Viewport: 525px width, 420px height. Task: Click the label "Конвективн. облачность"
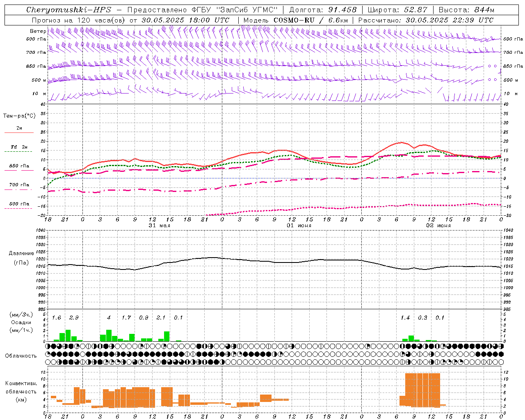(x=21, y=388)
